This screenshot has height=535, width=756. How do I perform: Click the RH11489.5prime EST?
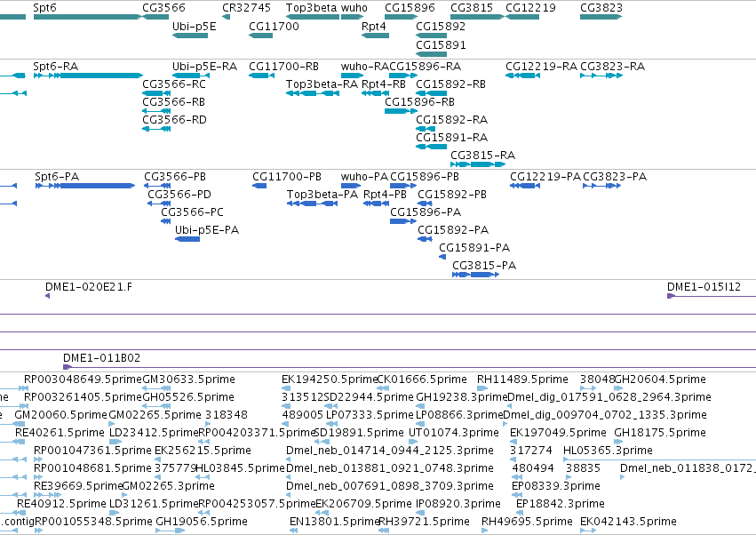coord(483,388)
